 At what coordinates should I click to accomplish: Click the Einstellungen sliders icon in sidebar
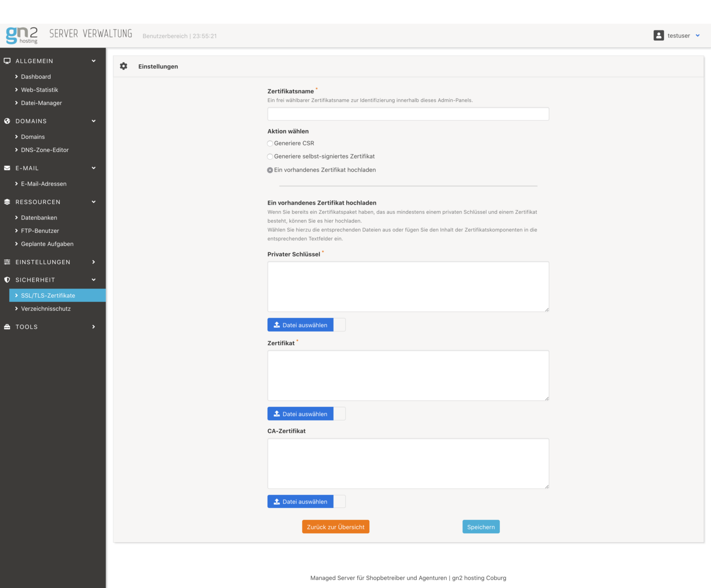[x=7, y=262]
